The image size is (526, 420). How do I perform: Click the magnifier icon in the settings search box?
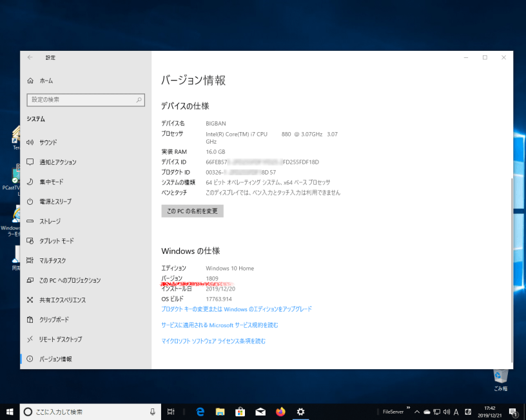[139, 100]
